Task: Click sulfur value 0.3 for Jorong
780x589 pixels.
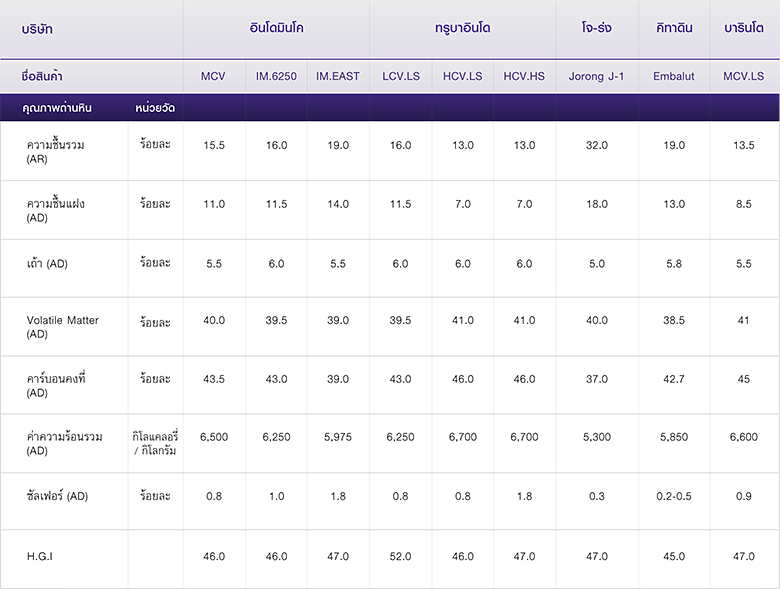Action: point(597,496)
